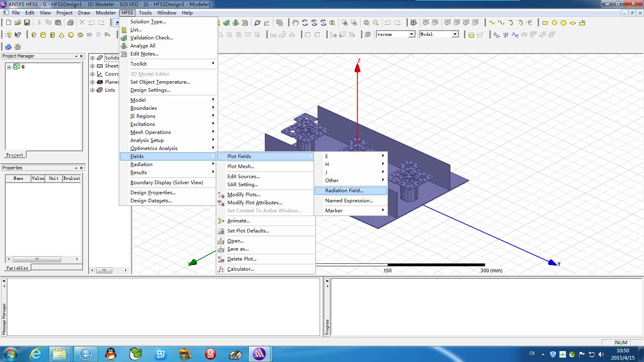Expand the Lists tree node
Screen dimensions: 644x362
(x=92, y=90)
